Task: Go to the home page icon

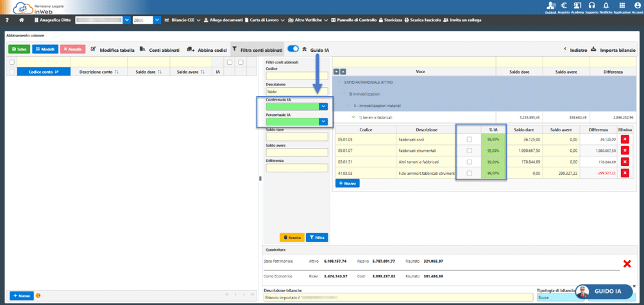Action: pos(21,20)
